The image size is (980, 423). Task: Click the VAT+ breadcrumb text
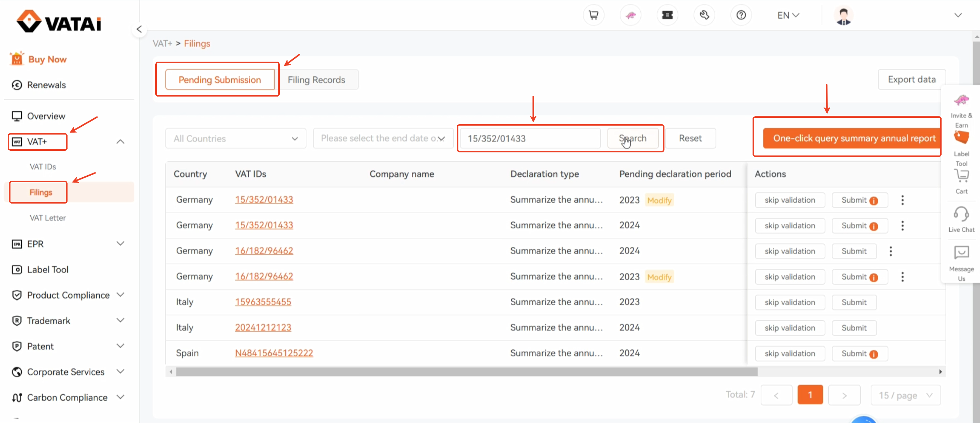(162, 43)
